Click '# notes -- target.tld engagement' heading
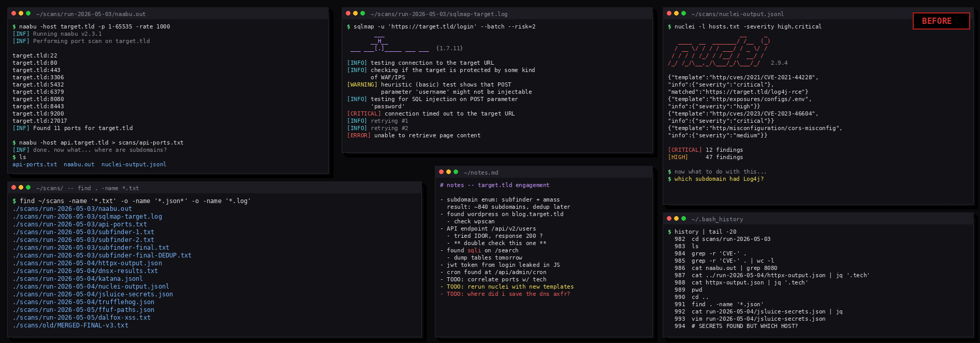 [494, 185]
